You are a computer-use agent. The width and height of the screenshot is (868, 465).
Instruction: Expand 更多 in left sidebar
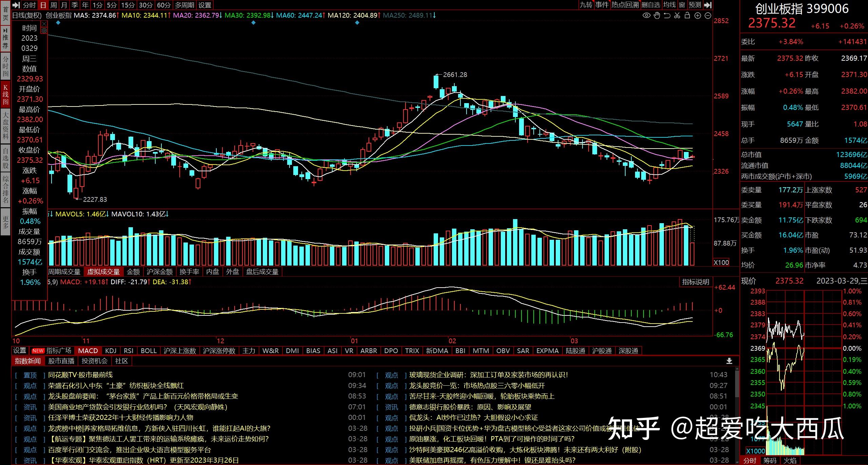[5, 222]
